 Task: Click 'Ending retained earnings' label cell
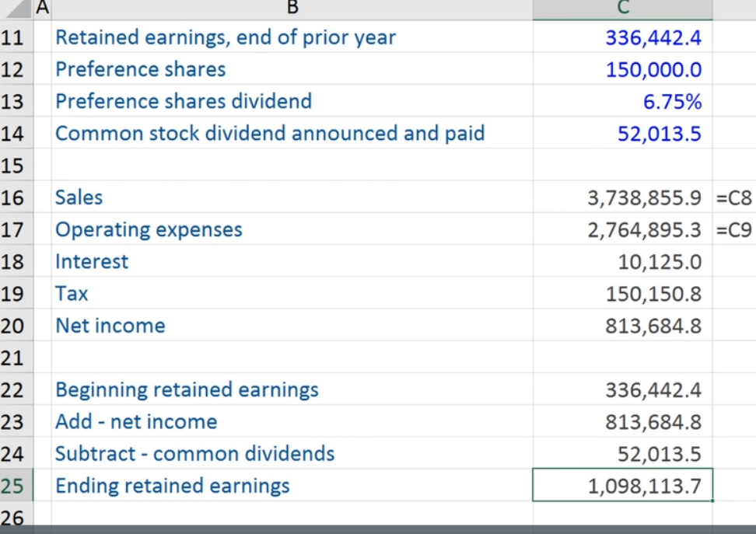(292, 485)
